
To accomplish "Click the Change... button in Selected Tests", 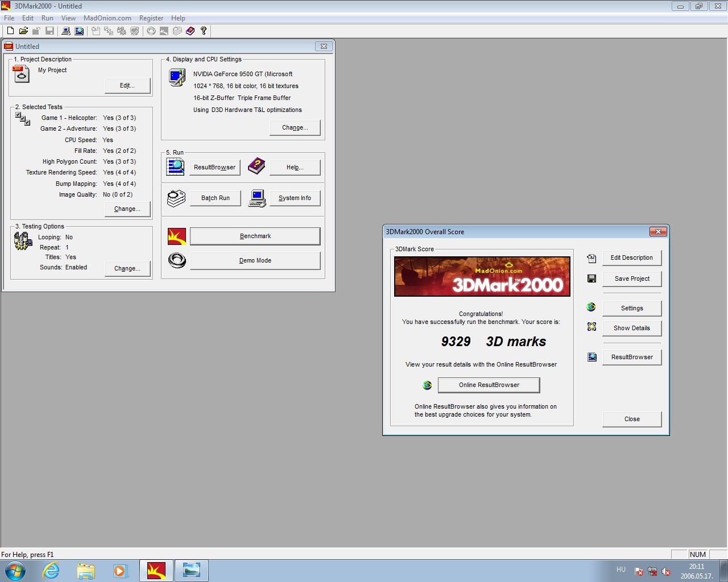I will 127,209.
